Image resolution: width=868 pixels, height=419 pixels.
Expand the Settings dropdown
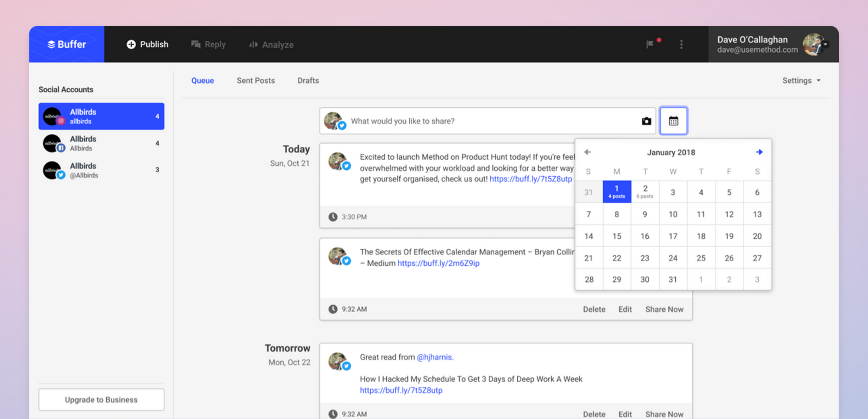click(802, 80)
